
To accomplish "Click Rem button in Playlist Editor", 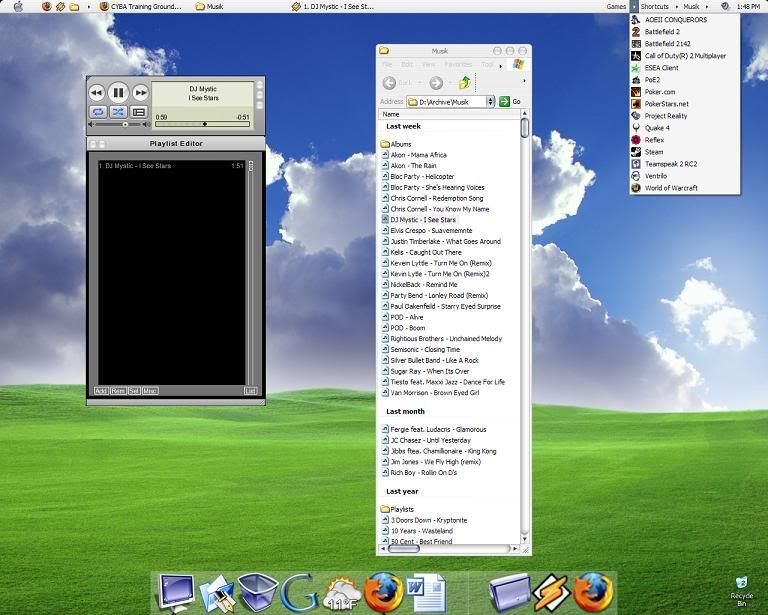I will 118,391.
